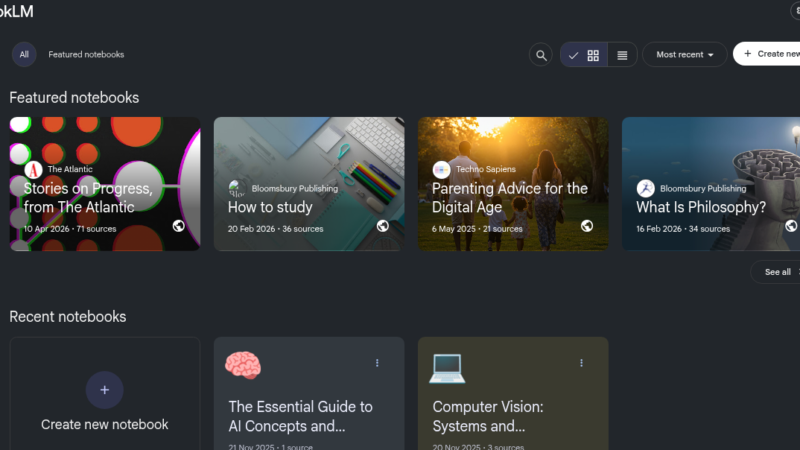Click globe icon on Parenting Advice card
800x450 pixels.
[587, 226]
